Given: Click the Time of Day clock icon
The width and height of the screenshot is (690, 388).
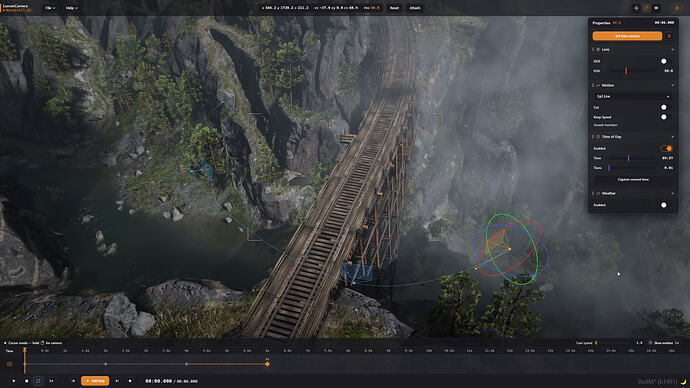Looking at the screenshot, I should (x=598, y=137).
